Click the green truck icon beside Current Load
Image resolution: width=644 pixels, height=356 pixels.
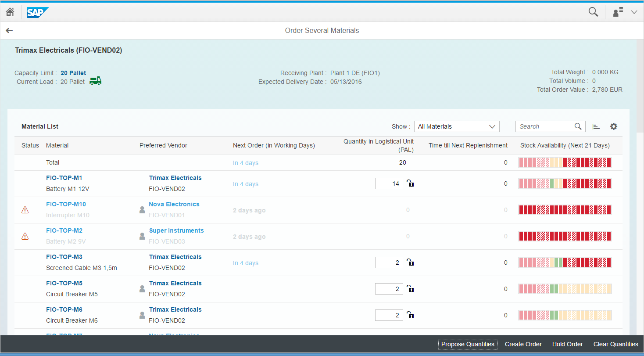pos(95,81)
